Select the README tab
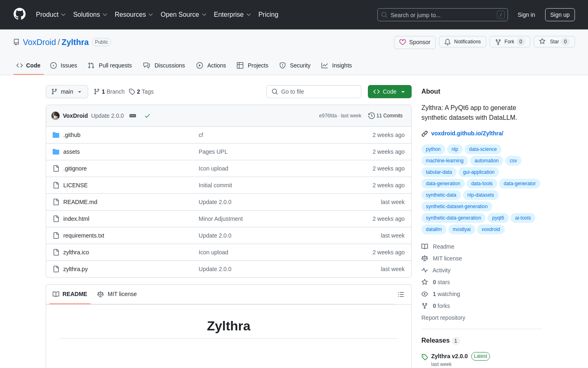 (70, 294)
